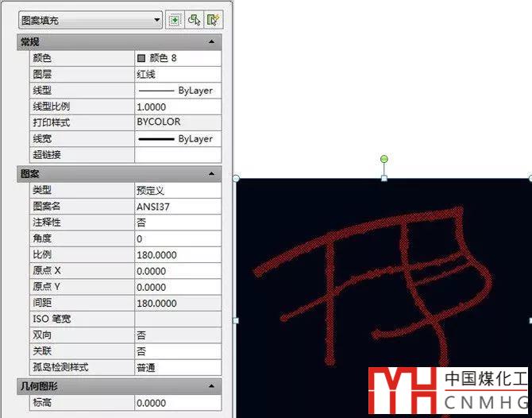Click the 类型 value 预定义

(x=178, y=190)
